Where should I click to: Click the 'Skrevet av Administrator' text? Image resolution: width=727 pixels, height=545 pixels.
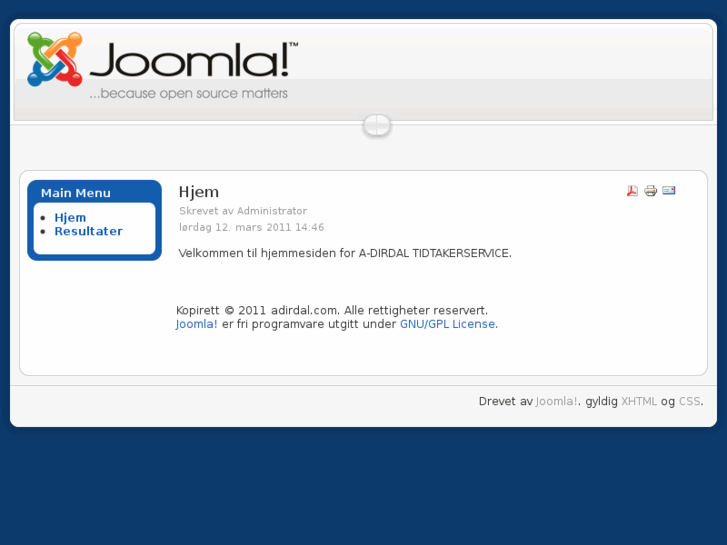[243, 211]
